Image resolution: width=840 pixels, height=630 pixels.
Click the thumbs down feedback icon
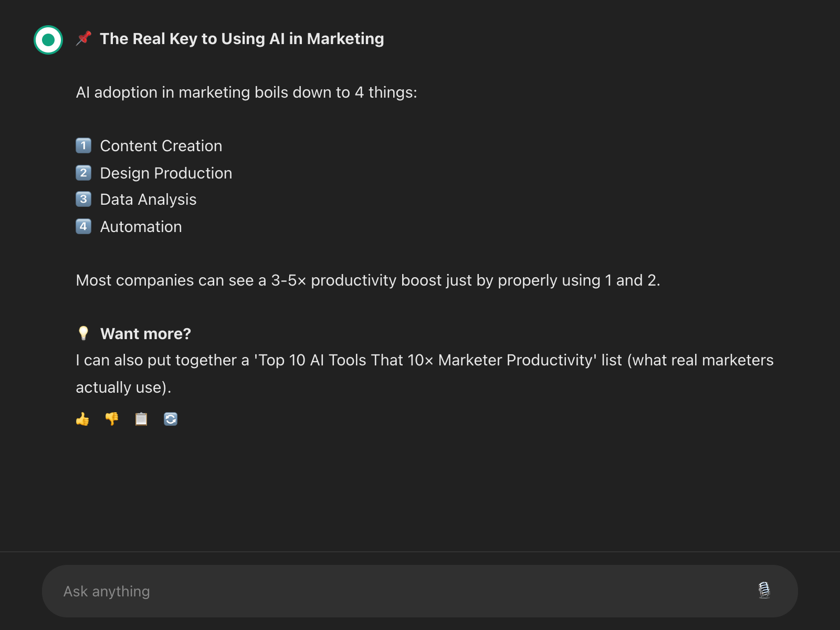(x=112, y=419)
